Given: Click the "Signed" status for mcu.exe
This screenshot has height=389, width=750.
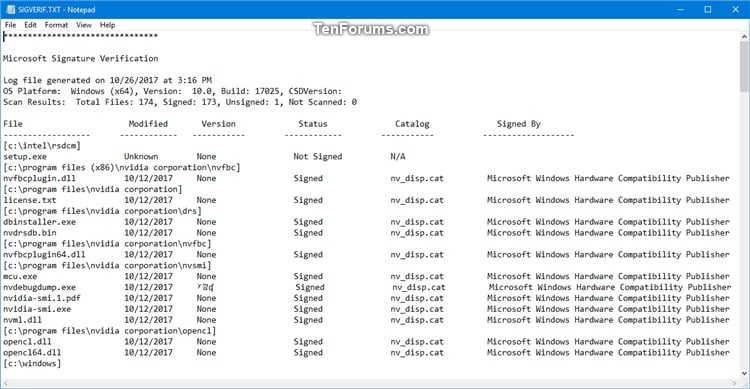Looking at the screenshot, I should [308, 277].
